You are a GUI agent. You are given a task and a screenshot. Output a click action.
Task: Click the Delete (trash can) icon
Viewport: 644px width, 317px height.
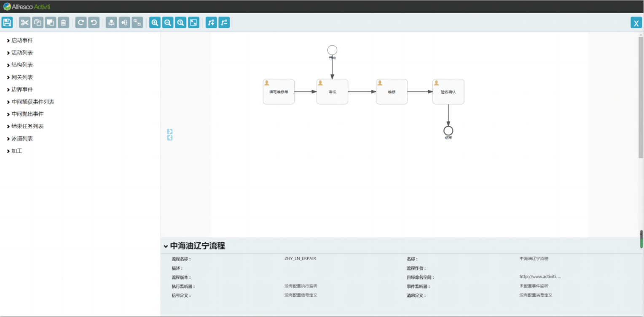tap(63, 23)
